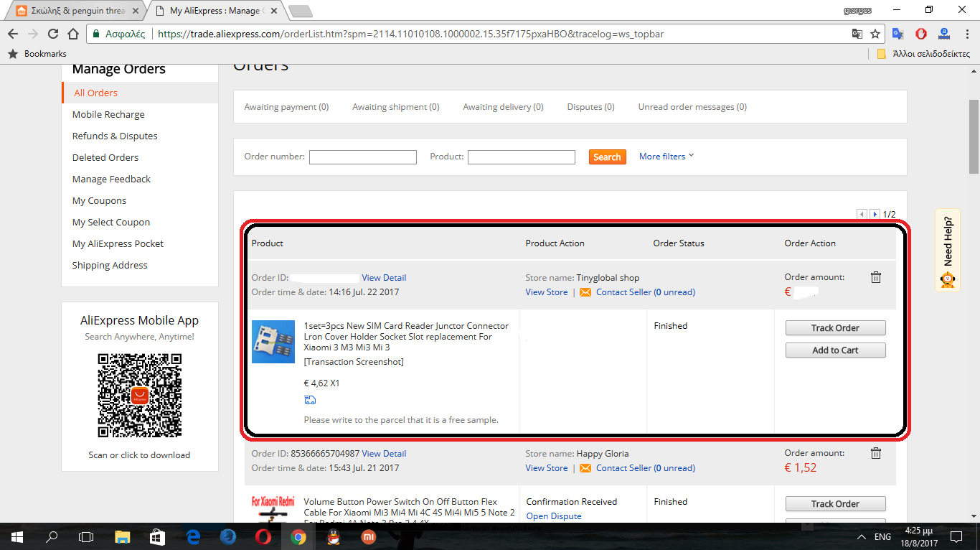Reload the AliExpress orders page
980x550 pixels.
coord(52,34)
